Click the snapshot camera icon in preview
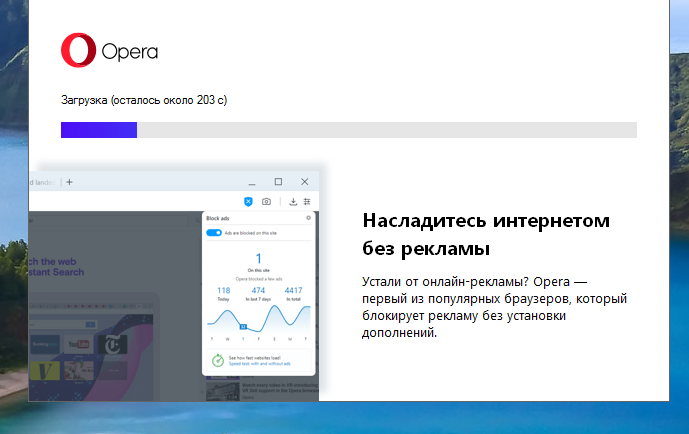The image size is (689, 434). click(x=266, y=202)
